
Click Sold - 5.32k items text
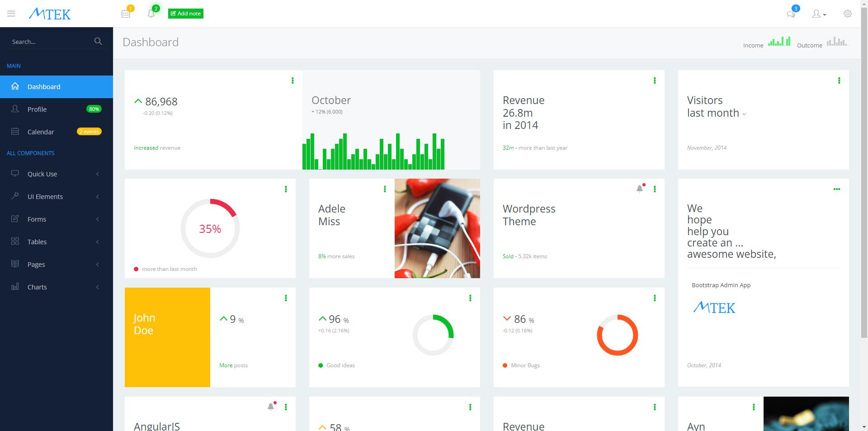[x=525, y=256]
